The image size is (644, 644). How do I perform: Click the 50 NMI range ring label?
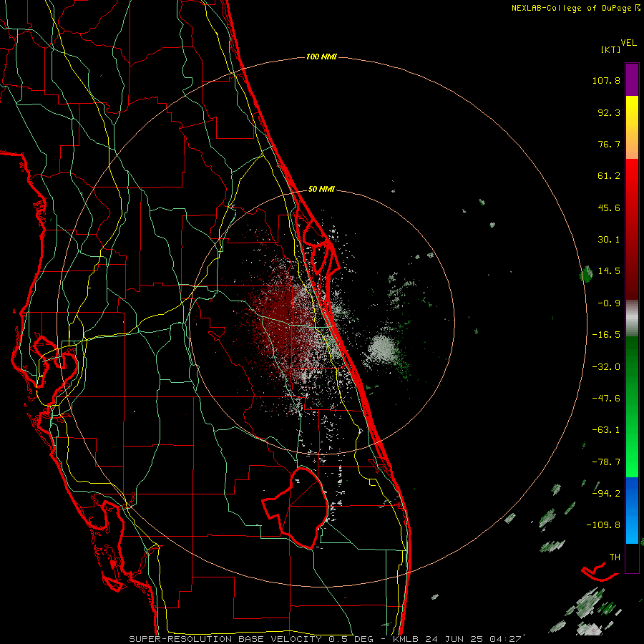(x=321, y=190)
